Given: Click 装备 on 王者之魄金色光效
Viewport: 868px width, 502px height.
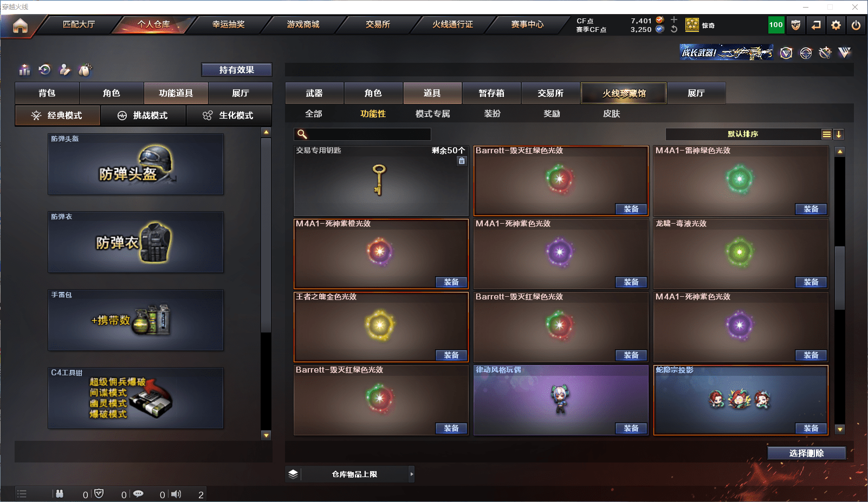Looking at the screenshot, I should (x=451, y=355).
